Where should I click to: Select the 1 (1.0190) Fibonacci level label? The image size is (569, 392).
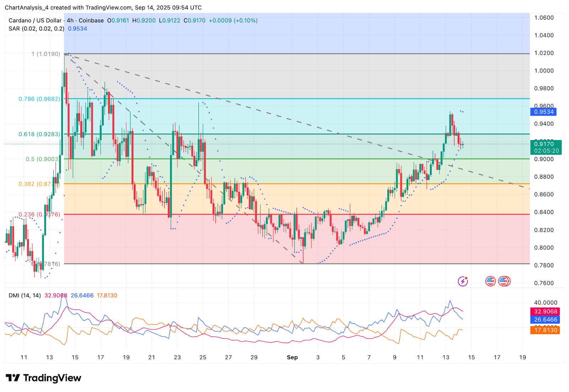point(46,54)
